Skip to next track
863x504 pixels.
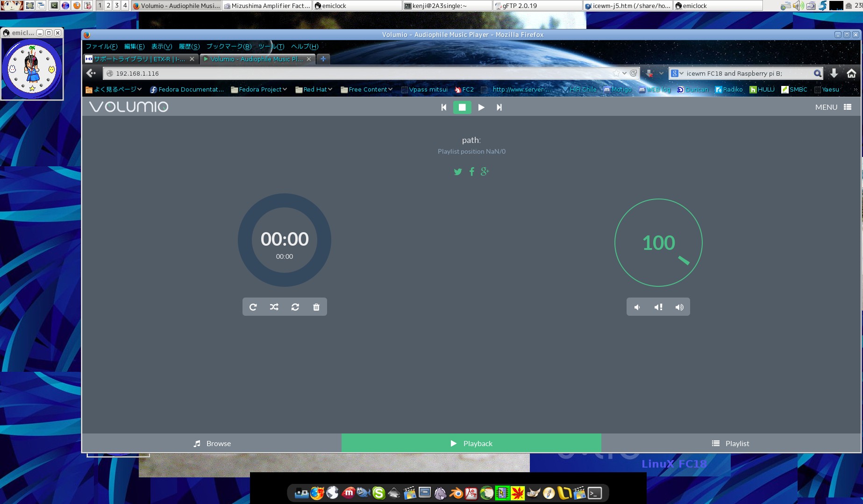499,107
